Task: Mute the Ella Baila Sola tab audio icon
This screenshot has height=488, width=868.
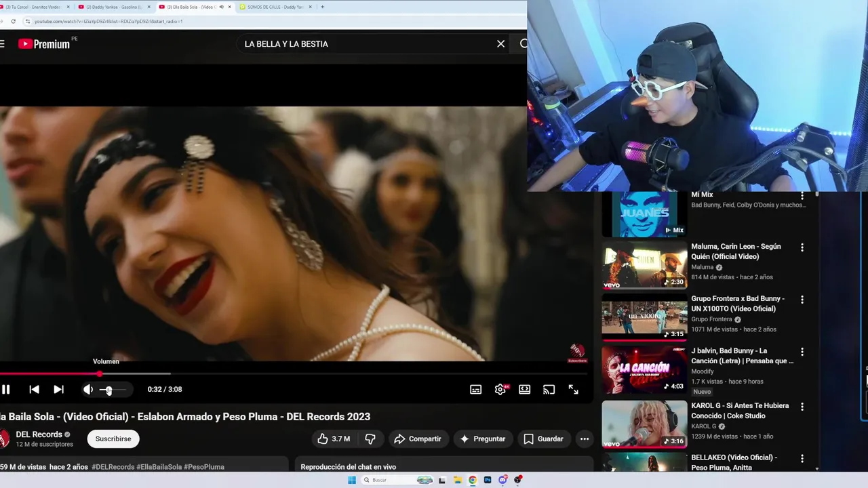Action: point(221,7)
